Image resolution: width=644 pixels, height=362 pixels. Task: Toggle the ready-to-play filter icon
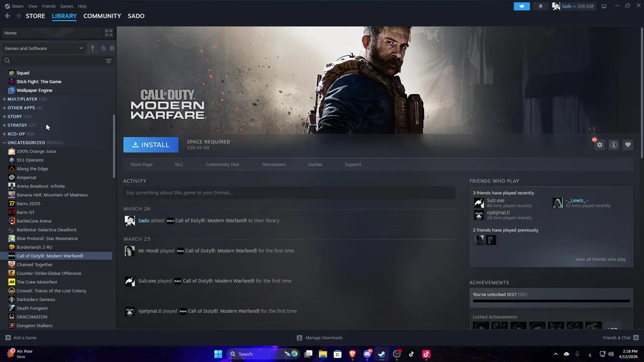(x=112, y=48)
